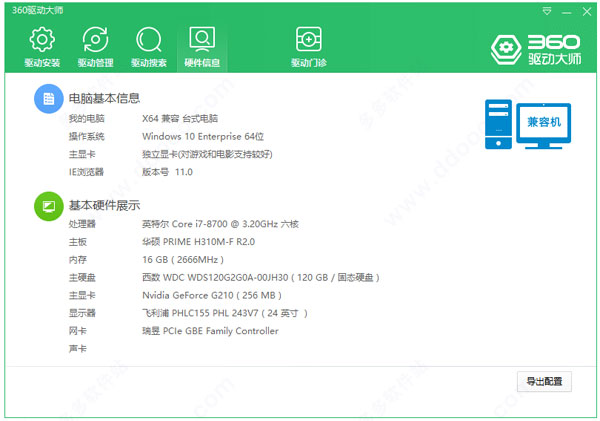
Task: Click the Nvidia GeForce G210 value
Action: point(212,295)
